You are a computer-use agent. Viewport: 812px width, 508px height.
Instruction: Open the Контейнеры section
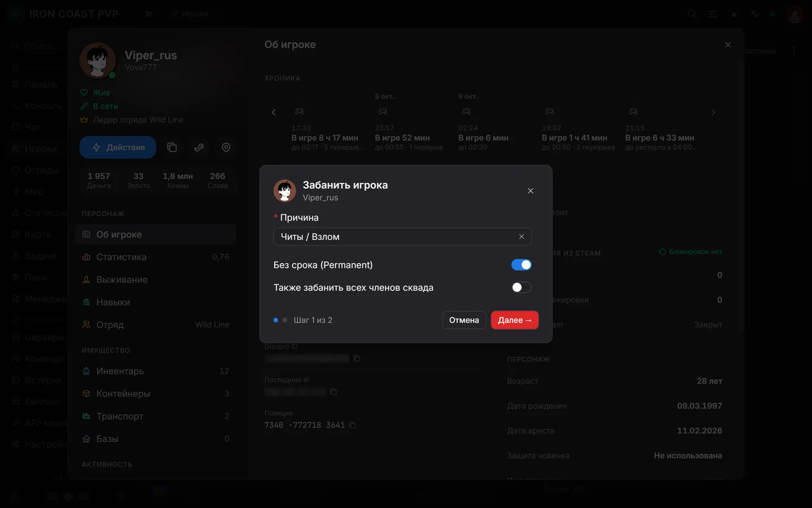pos(156,393)
